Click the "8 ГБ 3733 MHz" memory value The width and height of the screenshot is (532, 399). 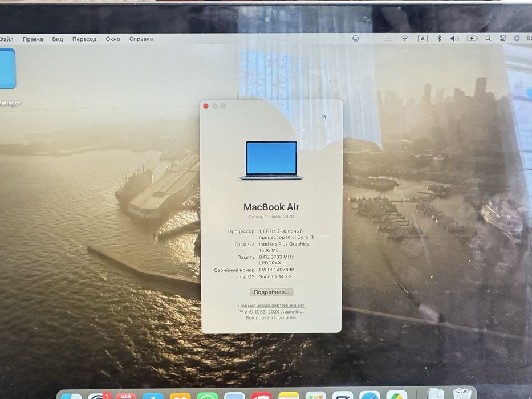click(277, 257)
